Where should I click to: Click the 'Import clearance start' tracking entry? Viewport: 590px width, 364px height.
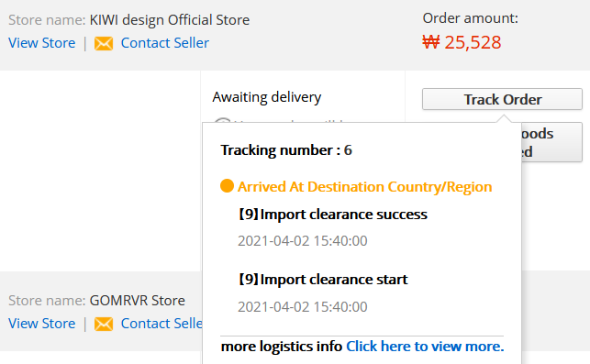tap(323, 280)
